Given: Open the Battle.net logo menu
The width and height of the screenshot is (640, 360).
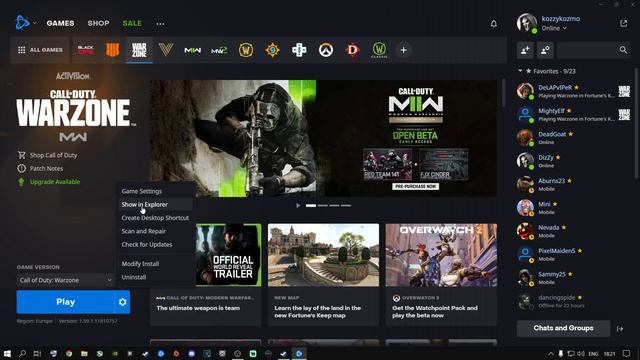Looking at the screenshot, I should (x=22, y=23).
